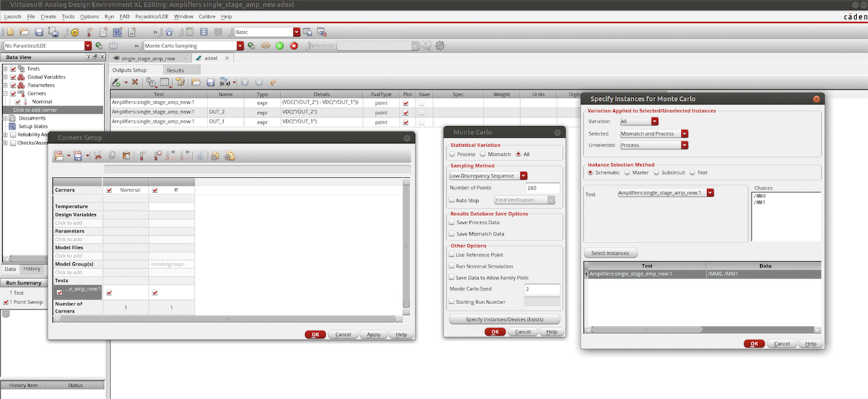Enable Run Nominal Simulation checkbox

pyautogui.click(x=452, y=266)
